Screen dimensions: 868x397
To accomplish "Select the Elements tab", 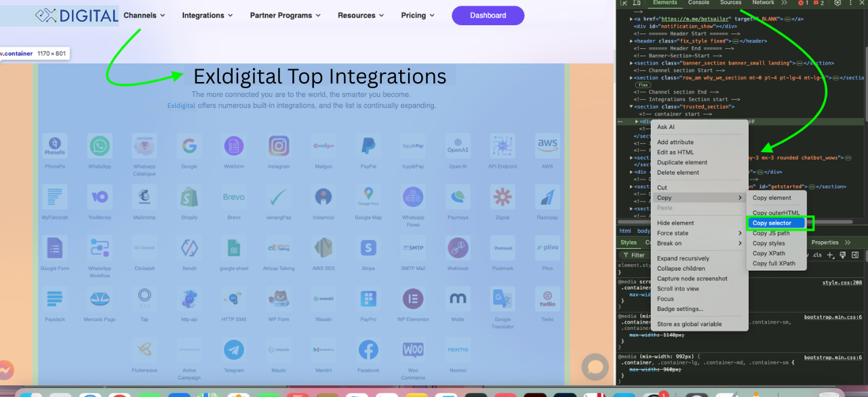I will 665,3.
